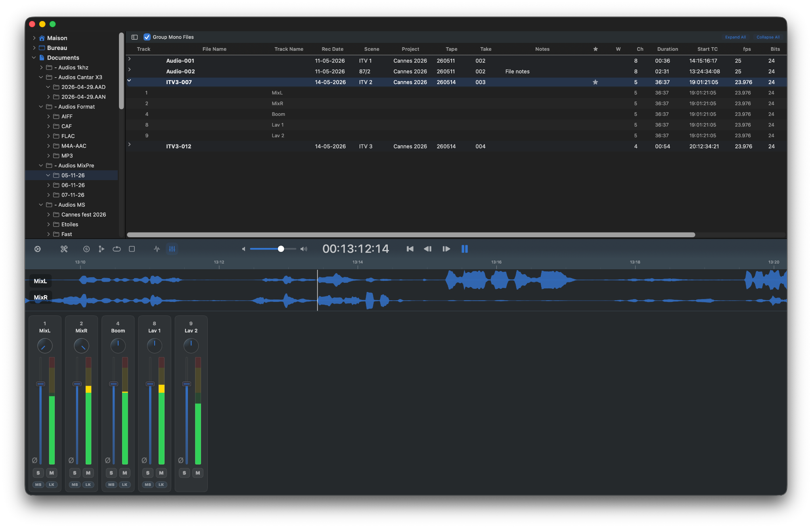Collapse the Documents tree node
The image size is (812, 528).
[x=34, y=58]
